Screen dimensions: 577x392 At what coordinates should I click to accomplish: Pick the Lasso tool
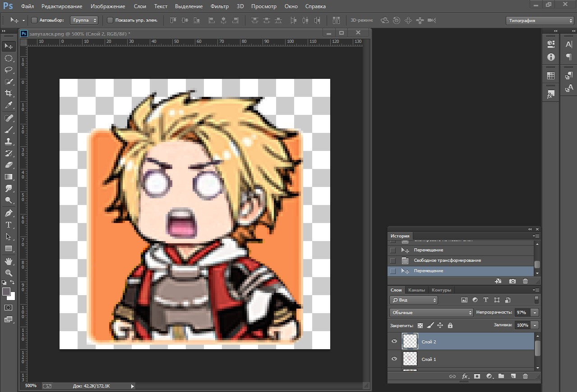tap(9, 70)
